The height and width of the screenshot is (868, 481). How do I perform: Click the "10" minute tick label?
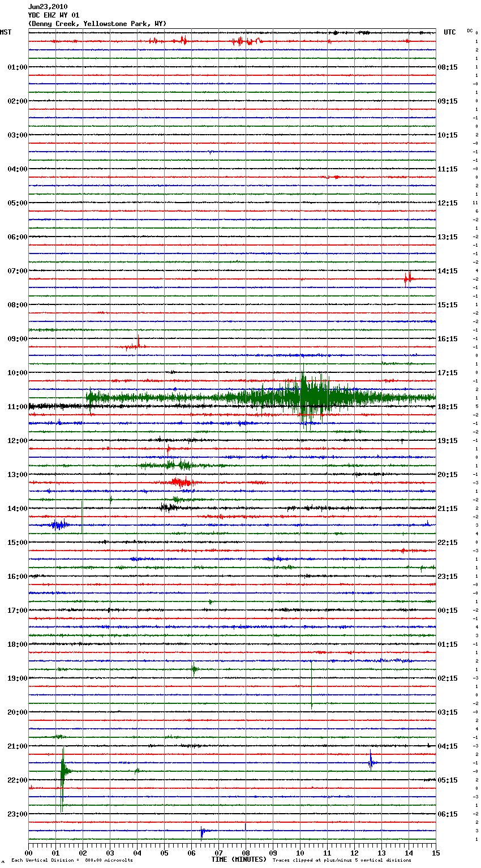pyautogui.click(x=300, y=853)
